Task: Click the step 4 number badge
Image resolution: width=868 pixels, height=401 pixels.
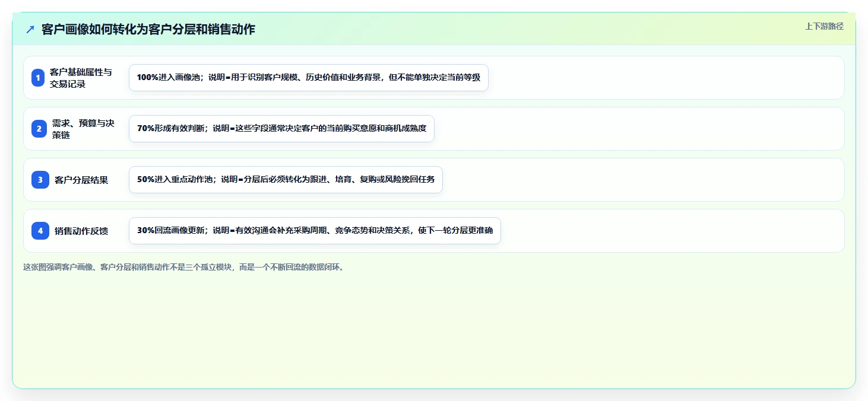Action: click(40, 231)
